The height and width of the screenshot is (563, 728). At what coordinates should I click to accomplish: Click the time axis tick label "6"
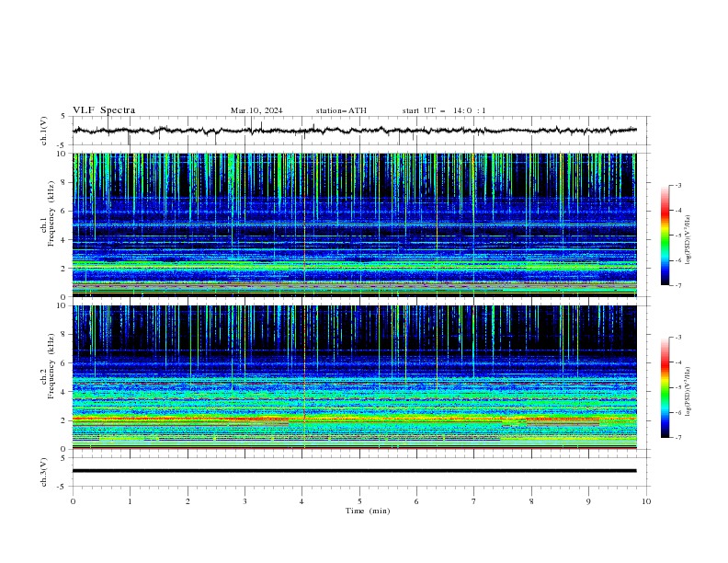click(416, 501)
